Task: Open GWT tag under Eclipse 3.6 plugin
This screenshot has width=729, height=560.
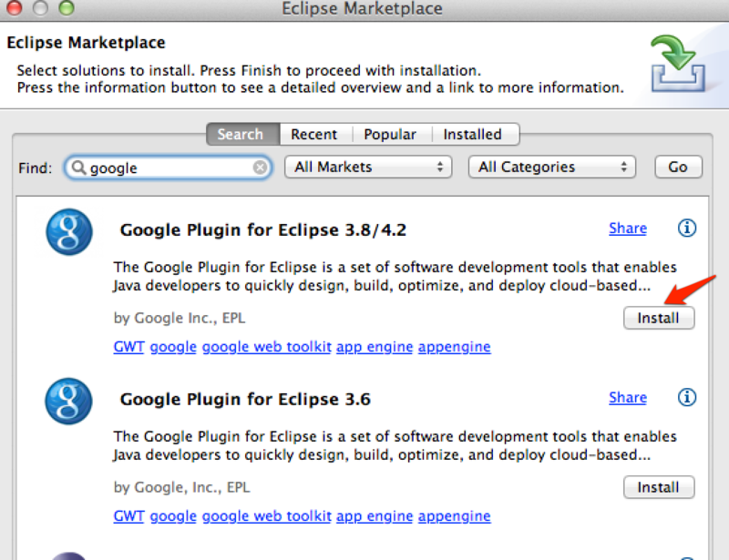Action: click(128, 516)
